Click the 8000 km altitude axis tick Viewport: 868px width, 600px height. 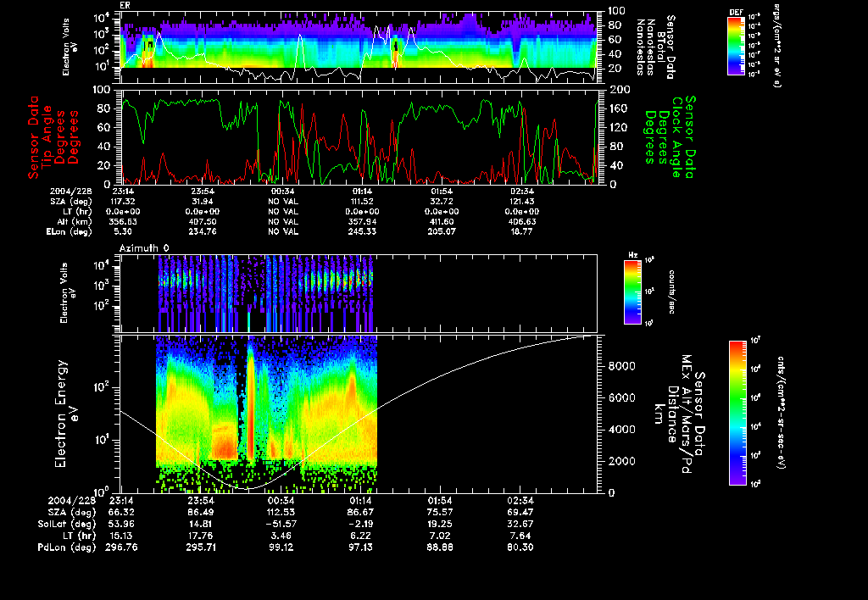tap(622, 366)
